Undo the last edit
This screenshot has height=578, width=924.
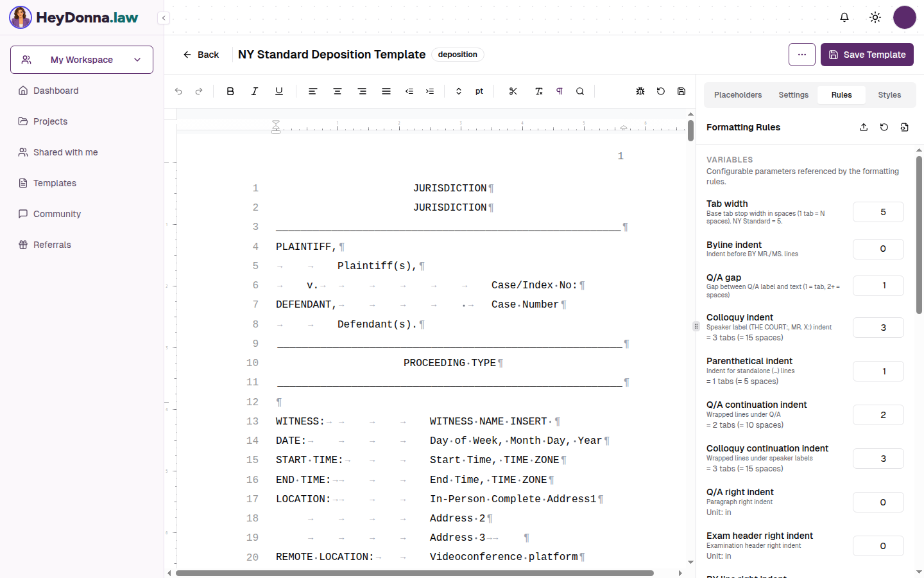[178, 91]
